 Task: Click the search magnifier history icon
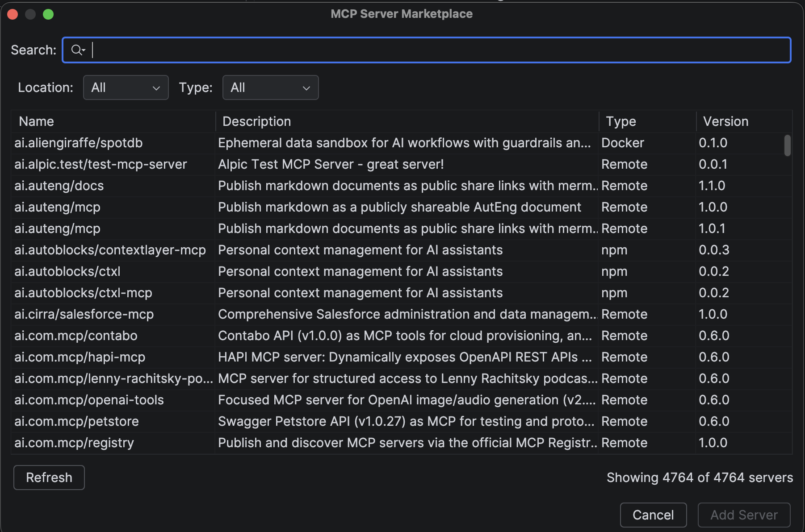[x=78, y=50]
